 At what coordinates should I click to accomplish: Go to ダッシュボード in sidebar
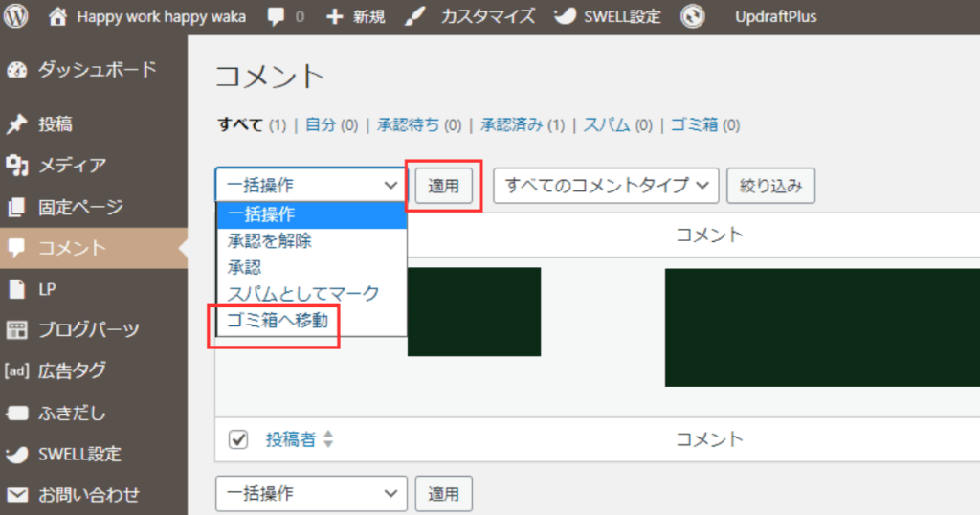click(97, 70)
